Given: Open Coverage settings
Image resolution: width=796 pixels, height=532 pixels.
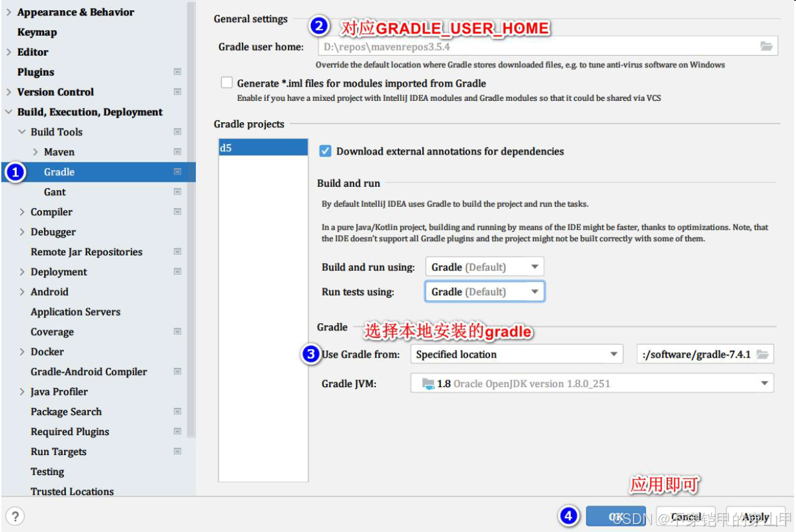Looking at the screenshot, I should click(52, 332).
